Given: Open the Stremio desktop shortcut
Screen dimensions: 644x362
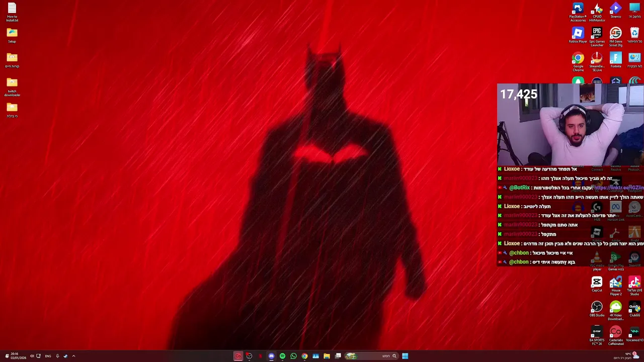Looking at the screenshot, I should (x=616, y=11).
